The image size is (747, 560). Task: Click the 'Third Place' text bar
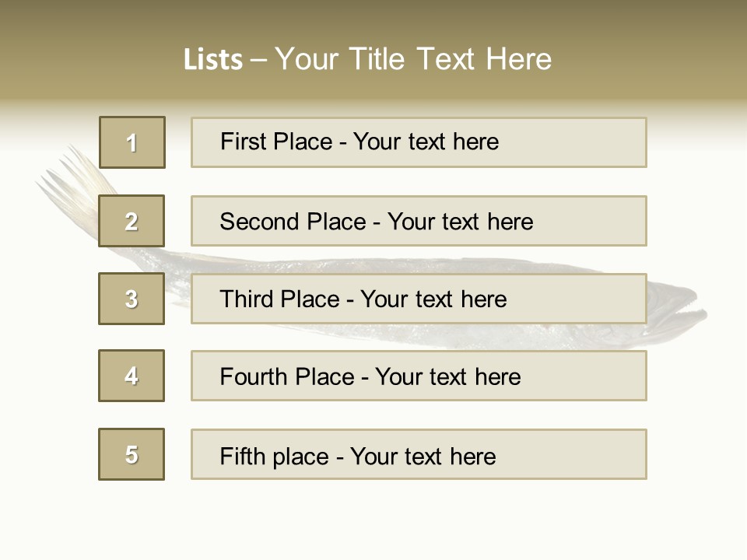click(419, 299)
